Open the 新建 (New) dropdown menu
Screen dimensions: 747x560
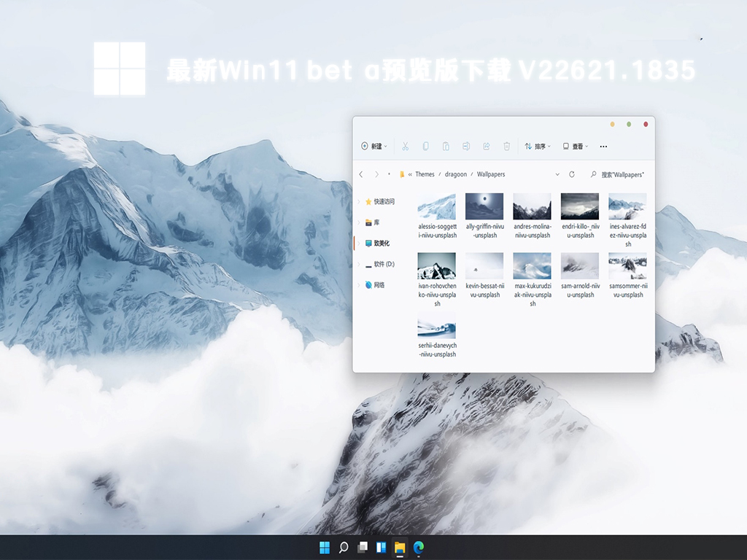click(x=374, y=146)
